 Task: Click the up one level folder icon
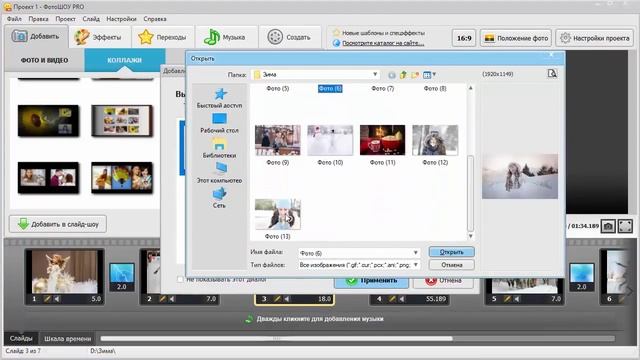[403, 75]
